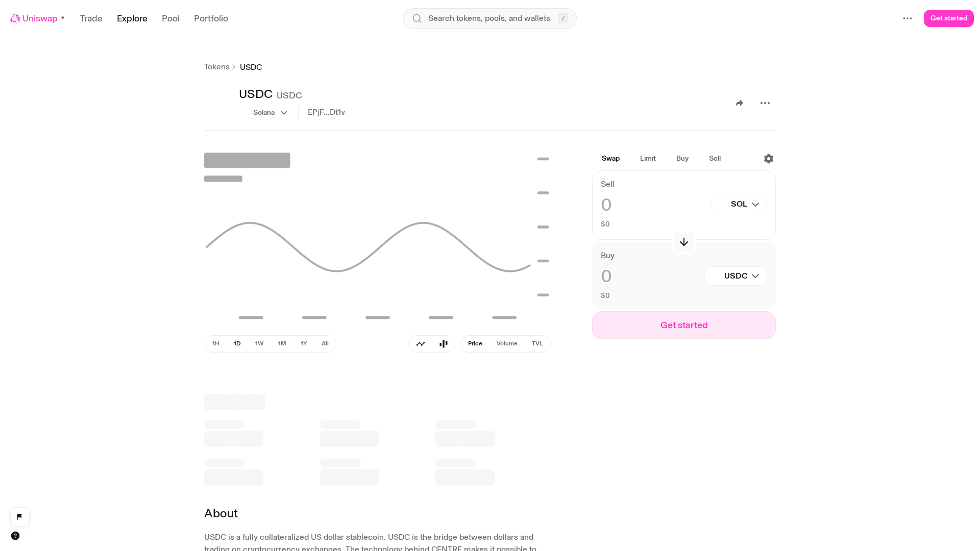Screen dimensions: 980x551
Task: Open the Sell tab
Action: pyautogui.click(x=715, y=159)
